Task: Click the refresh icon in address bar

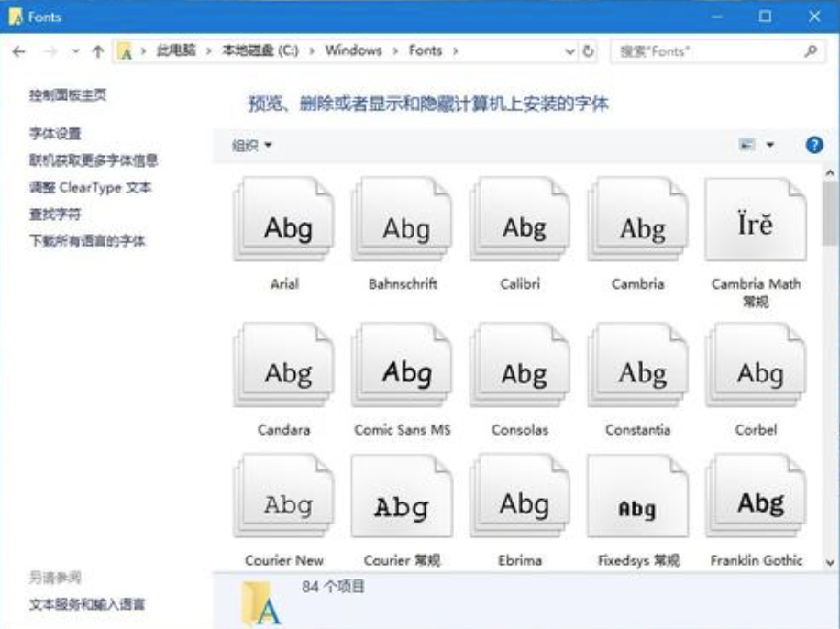Action: (588, 51)
